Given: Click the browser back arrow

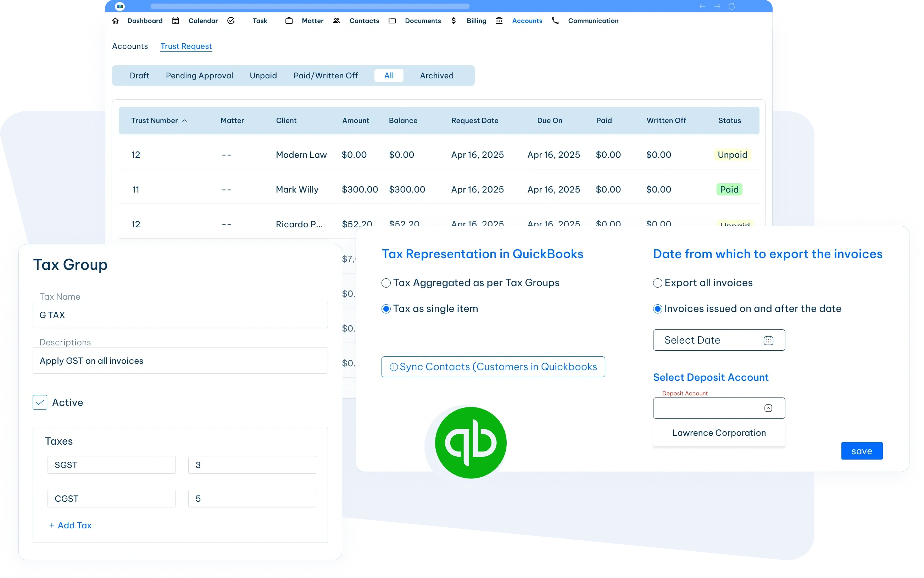Looking at the screenshot, I should coord(702,6).
